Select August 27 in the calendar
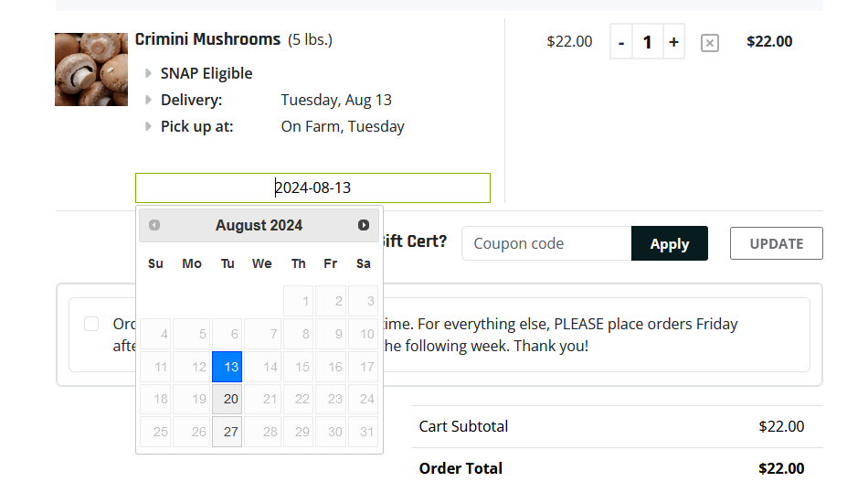 pos(227,432)
